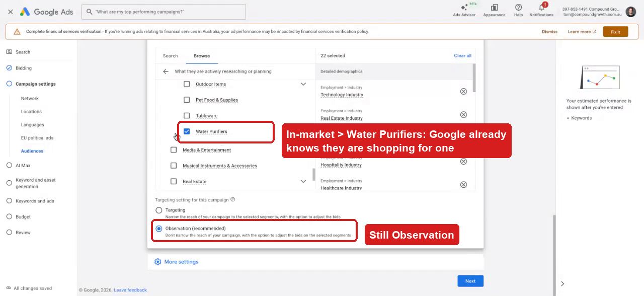Switch to the Browse tab
Screen dimensions: 644x296
tap(202, 56)
